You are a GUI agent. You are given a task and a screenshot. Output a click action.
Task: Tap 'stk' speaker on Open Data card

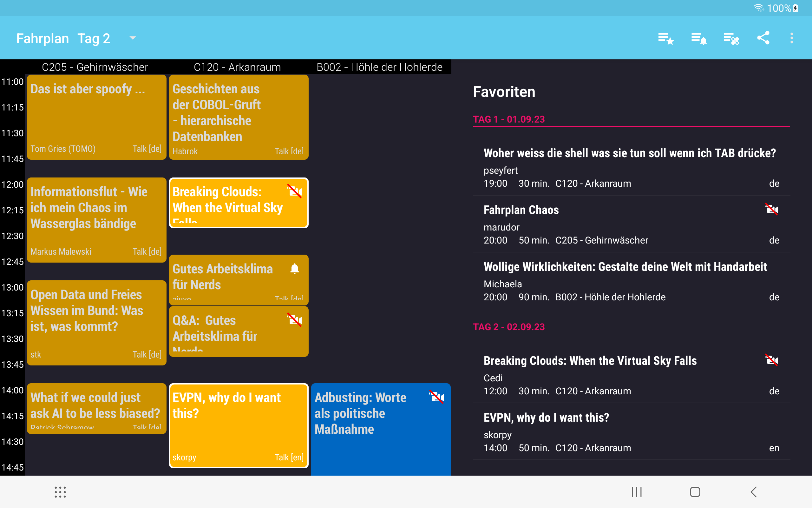36,354
